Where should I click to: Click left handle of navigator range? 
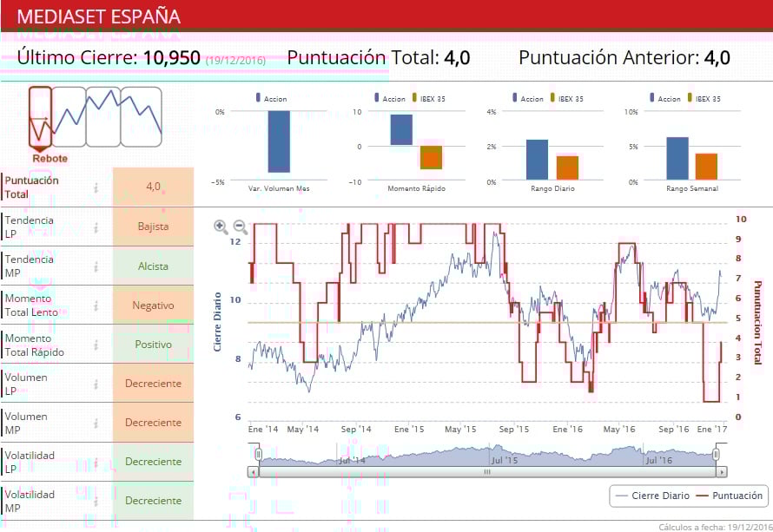(258, 454)
